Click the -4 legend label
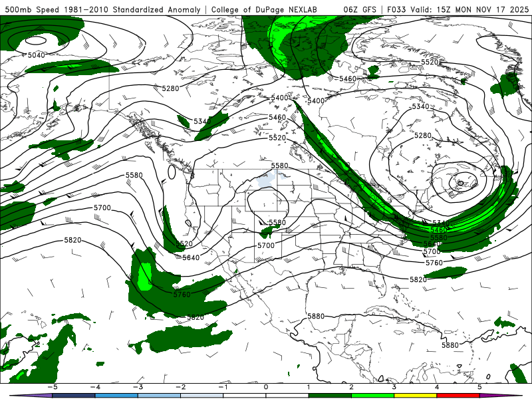Screen dimensions: 532x399 click(94, 387)
